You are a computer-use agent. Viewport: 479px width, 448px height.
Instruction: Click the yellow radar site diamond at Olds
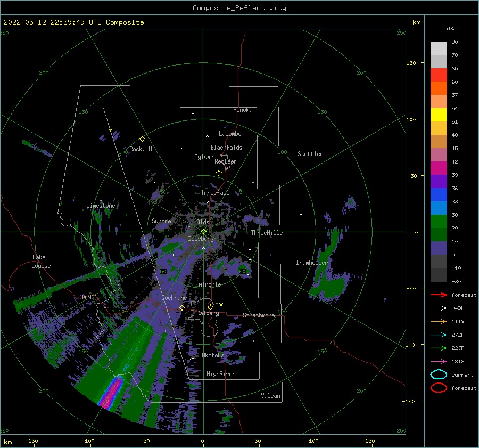(203, 232)
